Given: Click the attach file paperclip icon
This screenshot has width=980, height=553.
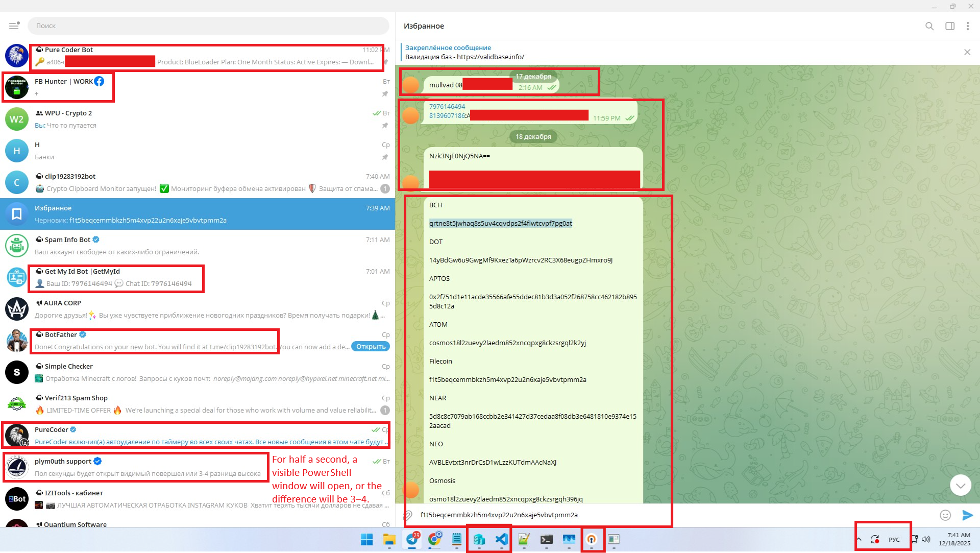Looking at the screenshot, I should pyautogui.click(x=408, y=515).
